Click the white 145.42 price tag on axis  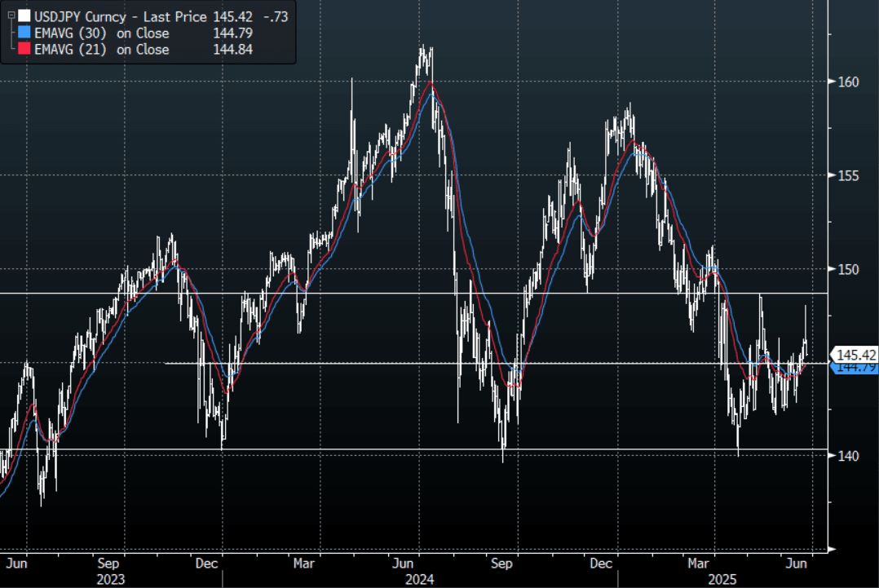(x=855, y=355)
